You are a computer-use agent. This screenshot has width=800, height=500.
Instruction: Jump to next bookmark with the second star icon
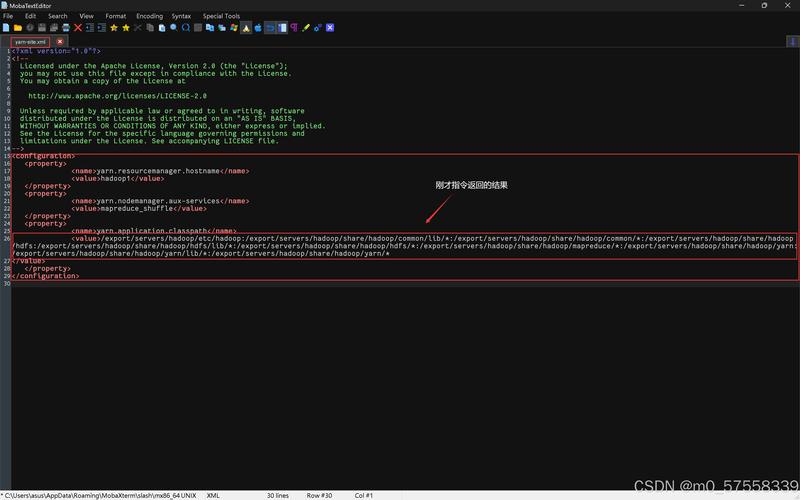pos(126,28)
